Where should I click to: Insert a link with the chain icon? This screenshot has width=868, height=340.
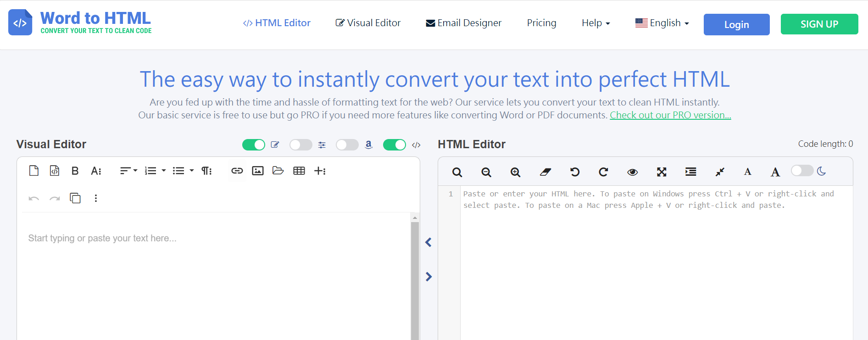237,171
